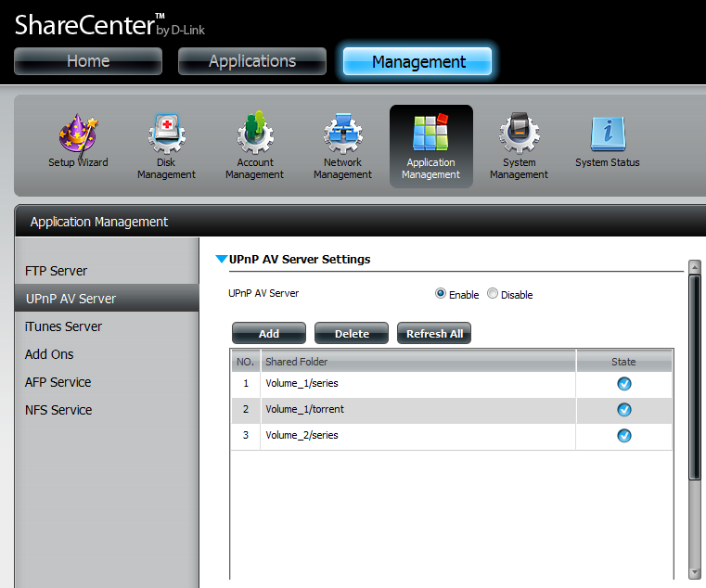The height and width of the screenshot is (588, 706).
Task: Click the State column header
Action: pyautogui.click(x=624, y=362)
